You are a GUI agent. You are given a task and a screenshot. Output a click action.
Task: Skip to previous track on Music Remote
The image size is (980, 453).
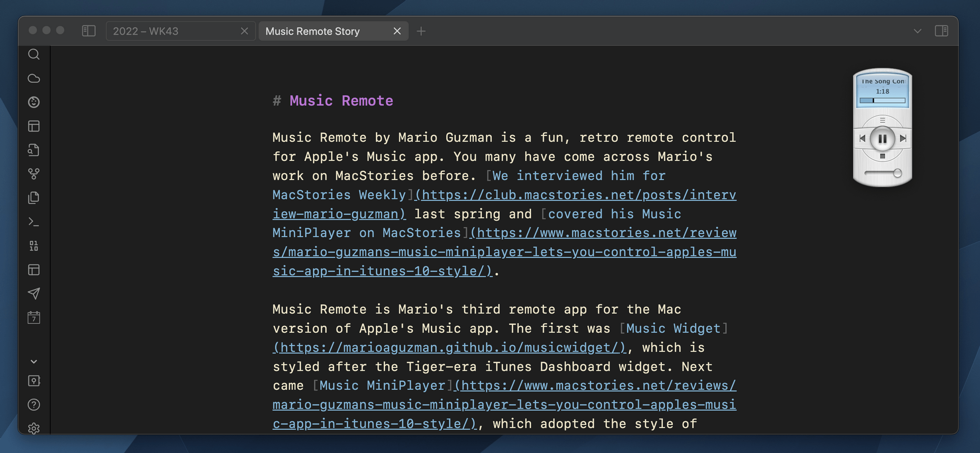coord(862,138)
